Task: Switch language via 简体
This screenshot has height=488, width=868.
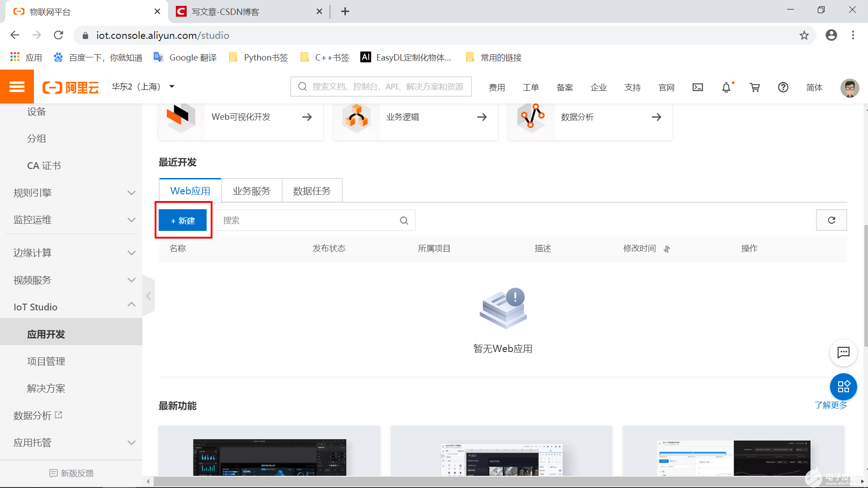Action: [814, 87]
